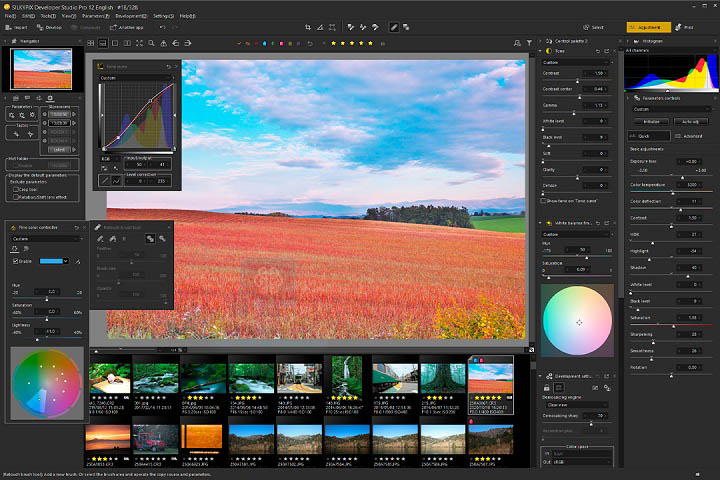Click the color picker eyedropper in Fine color controller
The width and height of the screenshot is (720, 480).
click(78, 261)
